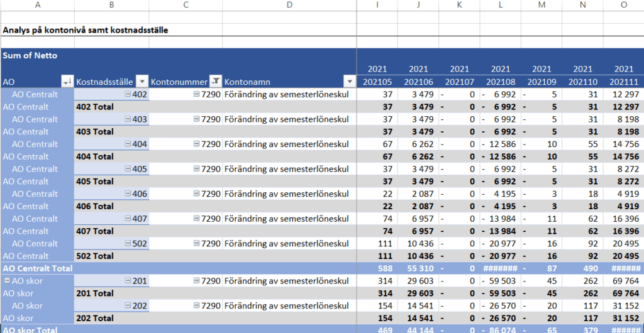
Task: Open the Kontonamn filter dropdown
Action: (349, 82)
